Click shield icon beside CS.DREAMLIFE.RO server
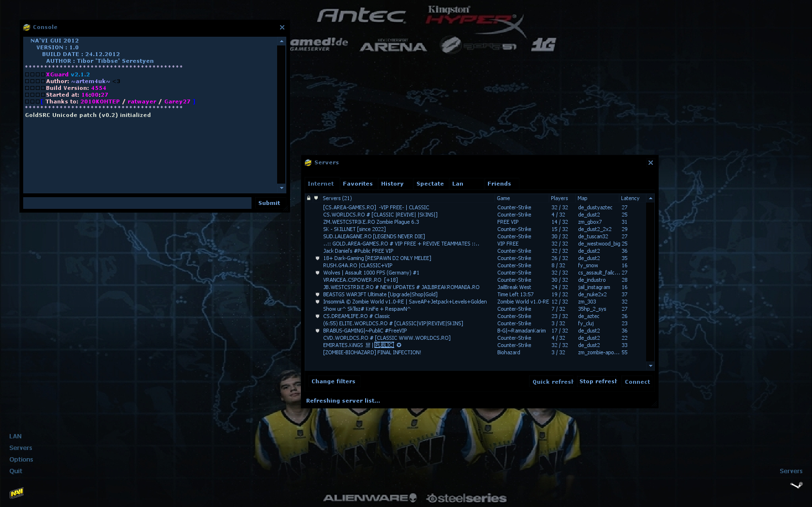Viewport: 812px width, 507px height. point(318,316)
